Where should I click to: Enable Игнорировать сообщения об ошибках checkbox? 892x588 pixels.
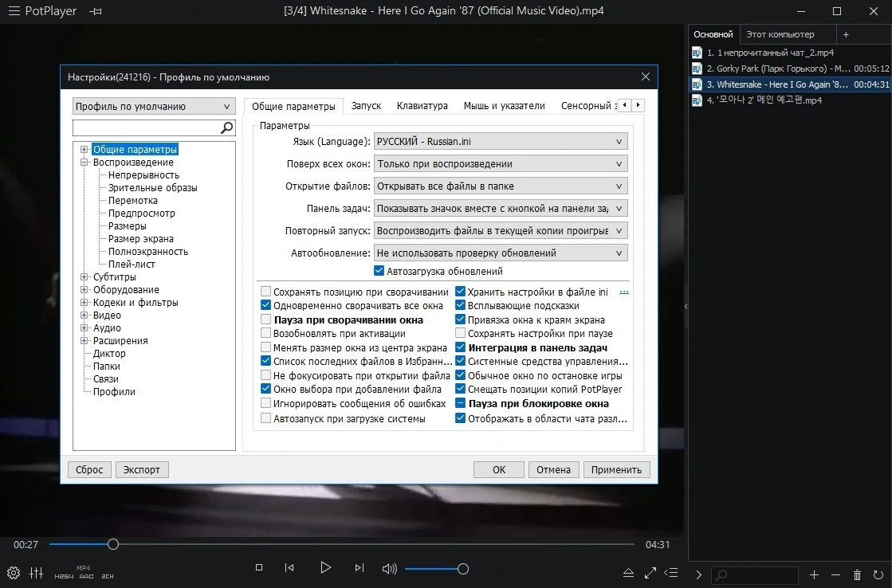(x=265, y=404)
